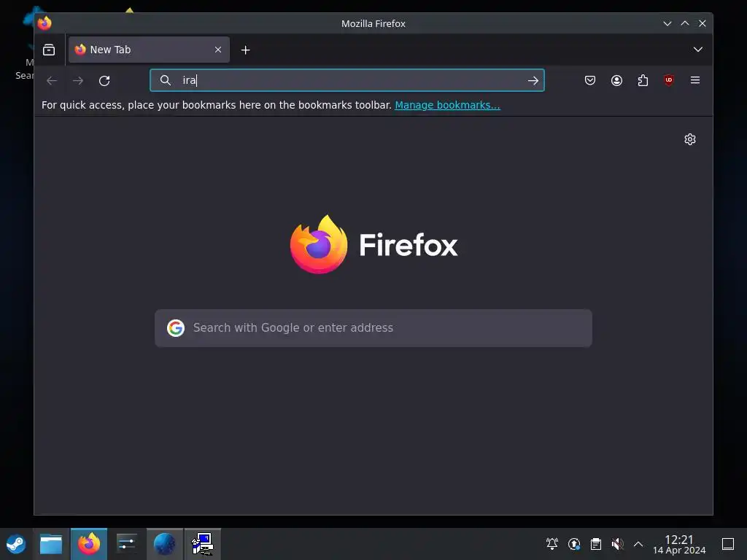Open the uBlock Origin extension popup
747x560 pixels.
pyautogui.click(x=669, y=80)
